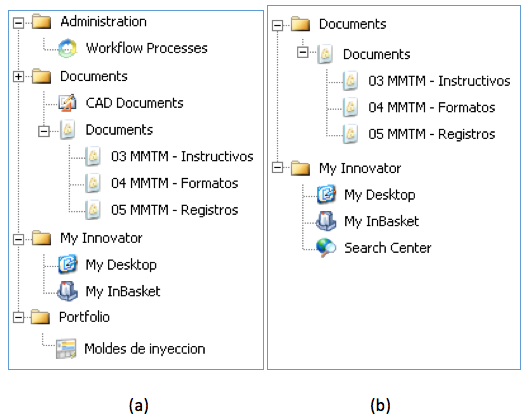Open the Search Center globe icon

(x=326, y=248)
